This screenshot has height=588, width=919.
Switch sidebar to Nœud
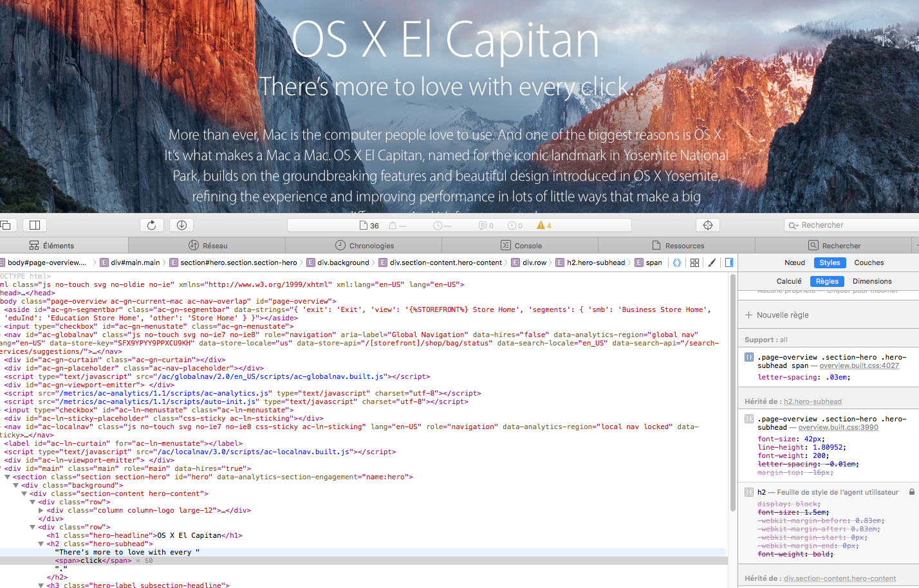click(x=795, y=262)
